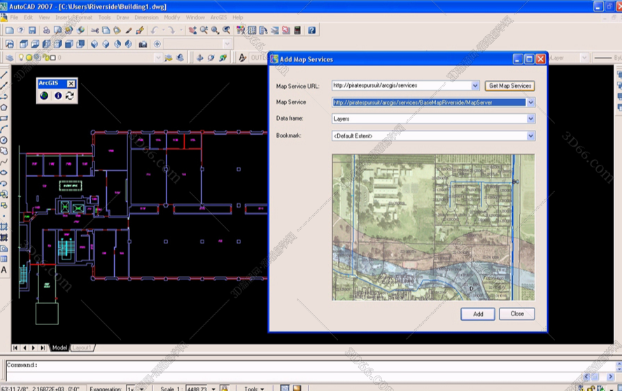Jump to first layout tab arrow
Viewport: 622px width, 391px height.
point(15,348)
